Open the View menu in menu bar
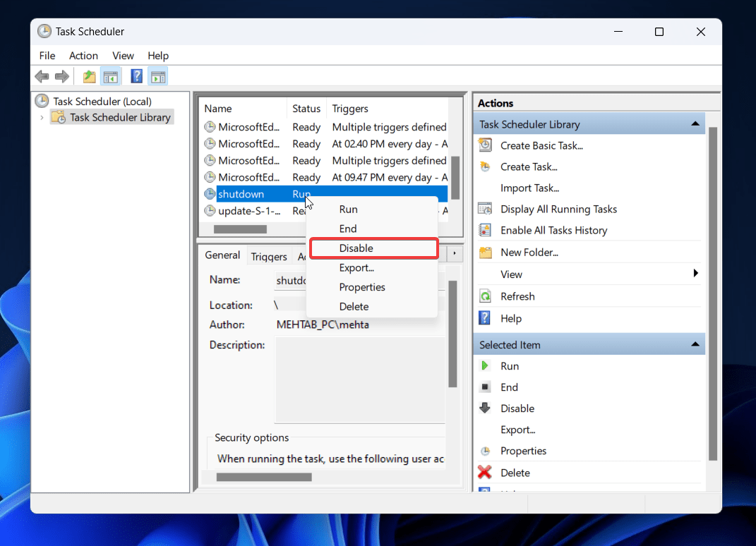 click(x=123, y=56)
